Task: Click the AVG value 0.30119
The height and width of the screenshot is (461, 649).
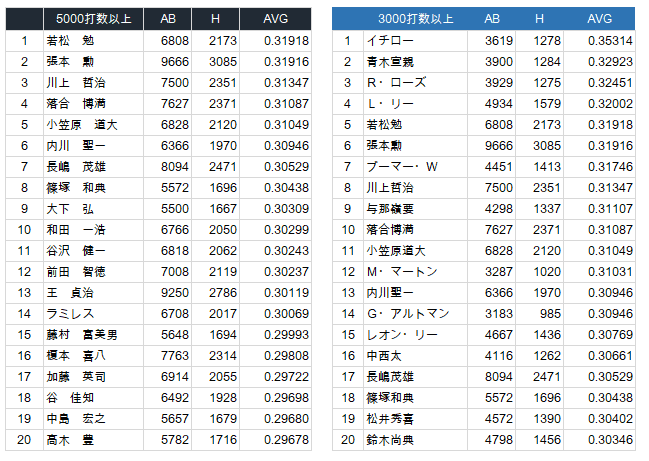Action: pyautogui.click(x=286, y=293)
